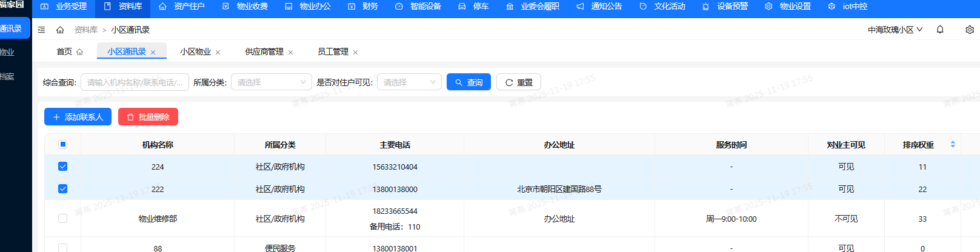Focus the 综合查询 search input field
The width and height of the screenshot is (980, 252).
(135, 82)
